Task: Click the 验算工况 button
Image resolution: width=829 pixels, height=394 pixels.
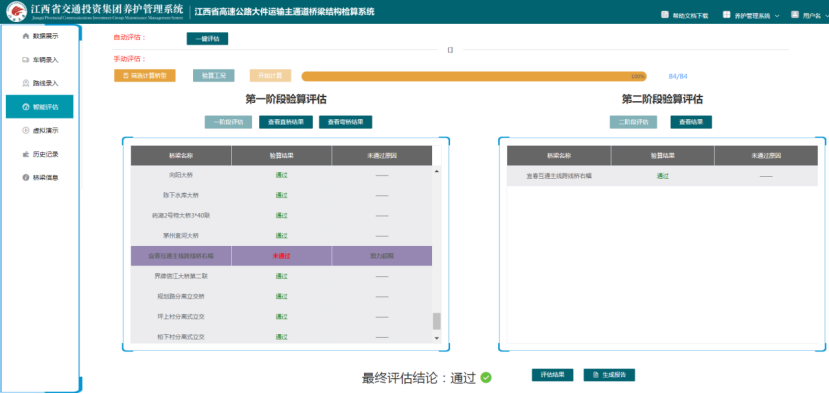Action: click(x=214, y=76)
